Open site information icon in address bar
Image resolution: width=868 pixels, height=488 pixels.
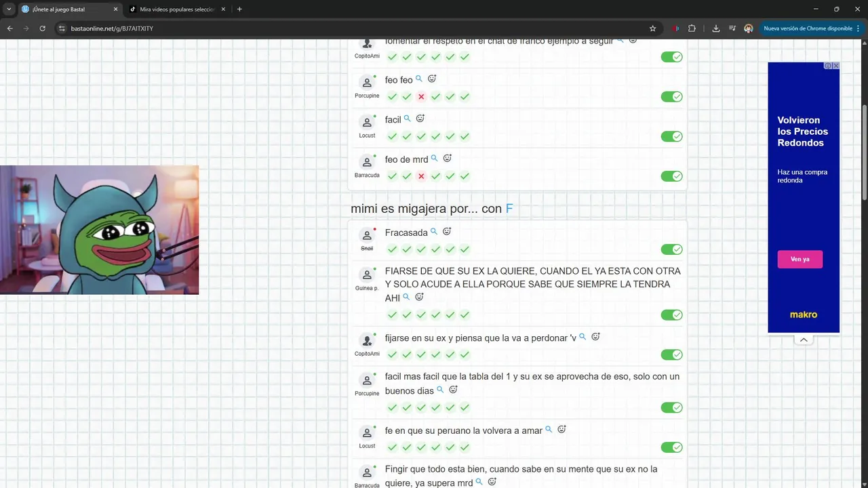[x=61, y=28]
